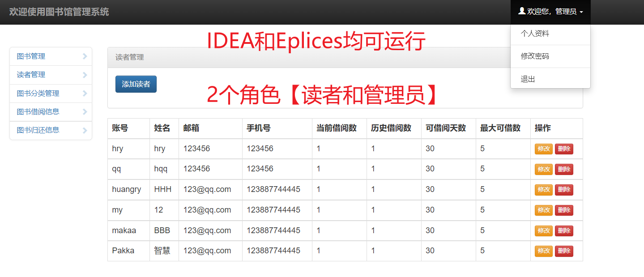Open 图书分类管理 in the sidebar
Screen dimensions: 644x277
[x=51, y=94]
